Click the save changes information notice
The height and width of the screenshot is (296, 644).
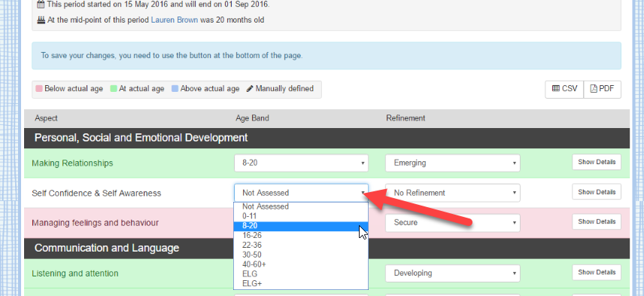pyautogui.click(x=327, y=56)
